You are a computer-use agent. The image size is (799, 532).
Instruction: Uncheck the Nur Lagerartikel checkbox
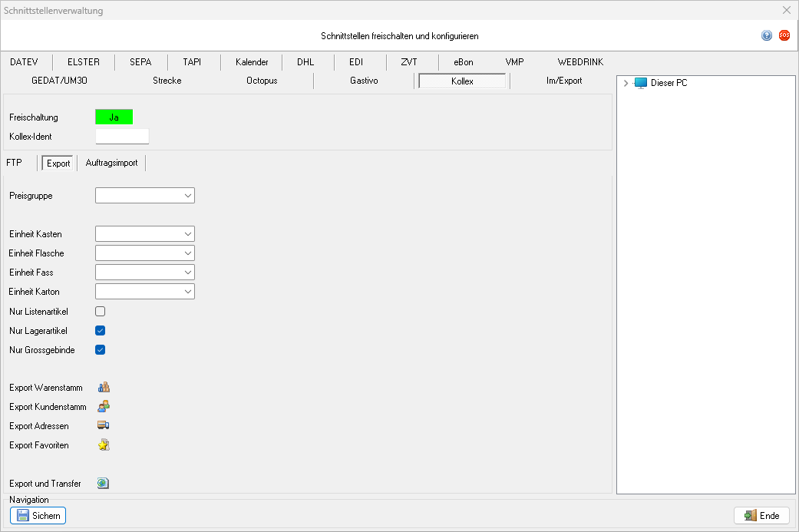coord(100,331)
